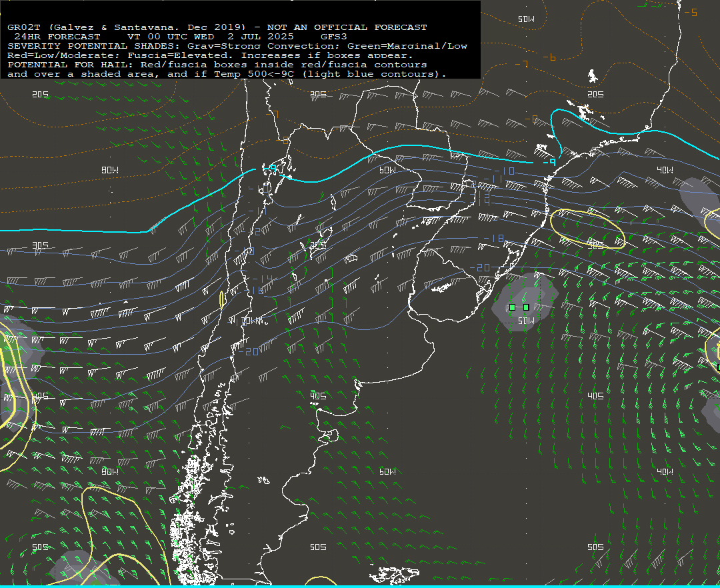Click the 50W label below the green squares
720x588 pixels.
coord(526,321)
